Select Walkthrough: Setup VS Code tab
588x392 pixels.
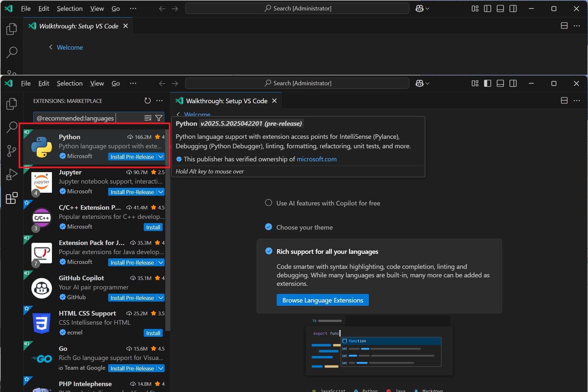226,101
